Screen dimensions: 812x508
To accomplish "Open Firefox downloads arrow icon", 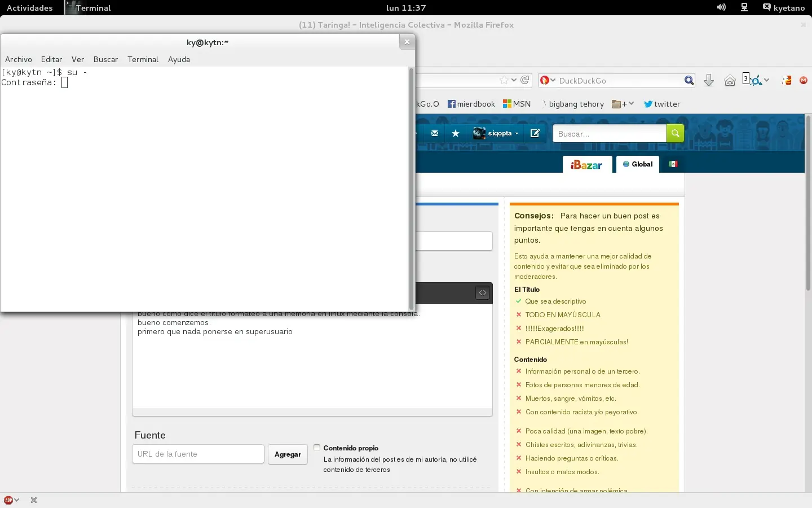I will 709,81.
